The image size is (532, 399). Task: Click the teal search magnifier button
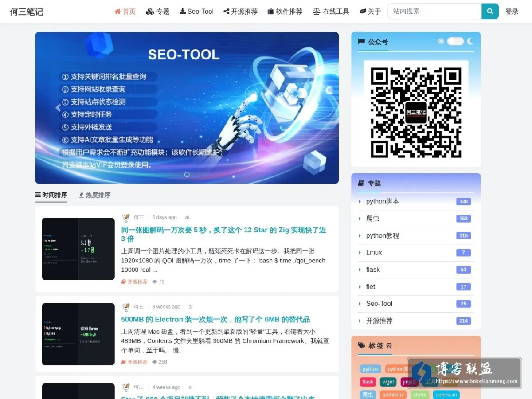coord(490,11)
